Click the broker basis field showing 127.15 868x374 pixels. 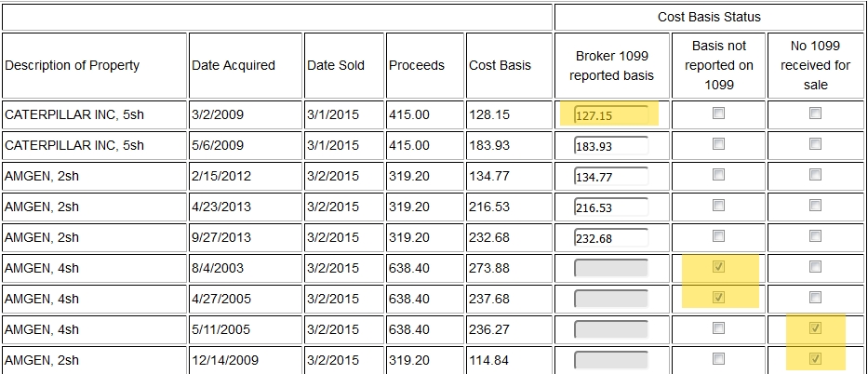point(611,115)
